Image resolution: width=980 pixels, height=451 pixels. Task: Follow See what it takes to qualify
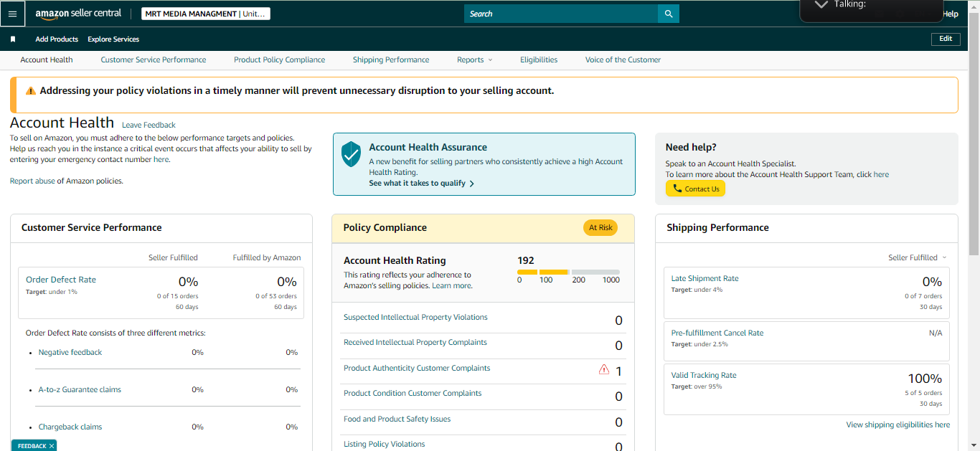point(421,184)
